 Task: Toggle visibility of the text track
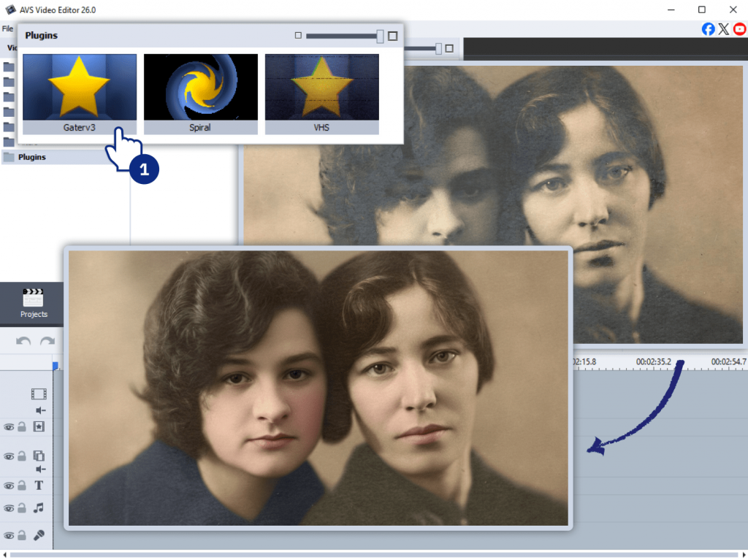(9, 486)
